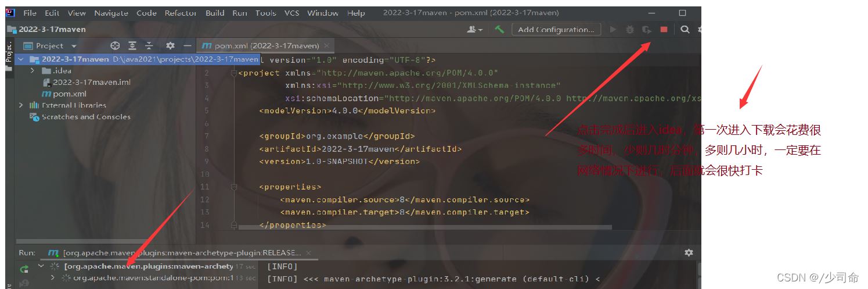The width and height of the screenshot is (868, 289).
Task: Click the IntelliJ IDEA logo icon
Action: tap(12, 13)
